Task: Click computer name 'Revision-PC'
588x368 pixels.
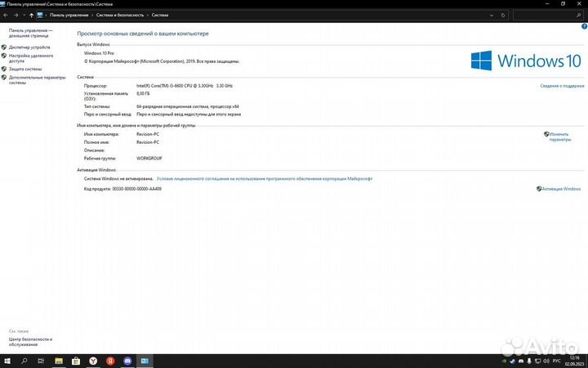Action: pyautogui.click(x=148, y=134)
